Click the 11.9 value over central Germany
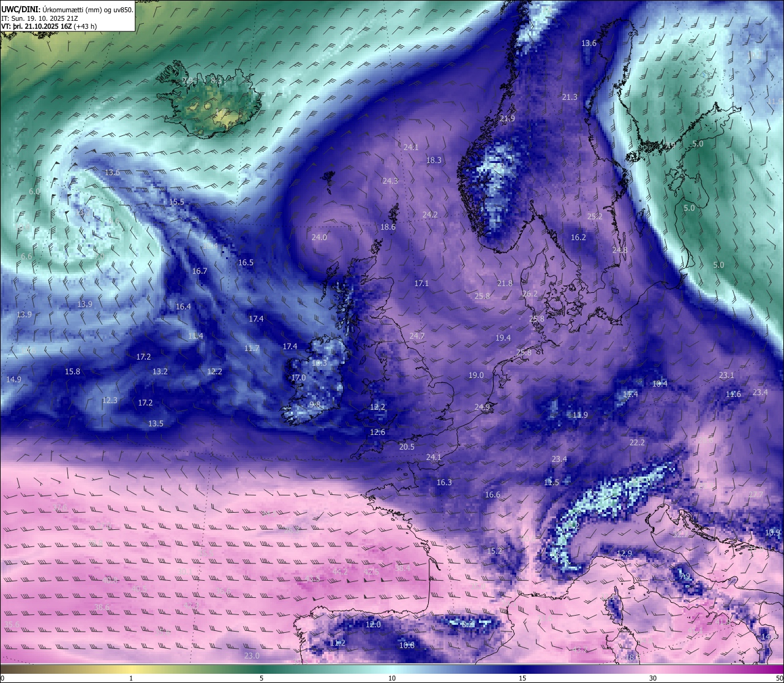 [580, 415]
